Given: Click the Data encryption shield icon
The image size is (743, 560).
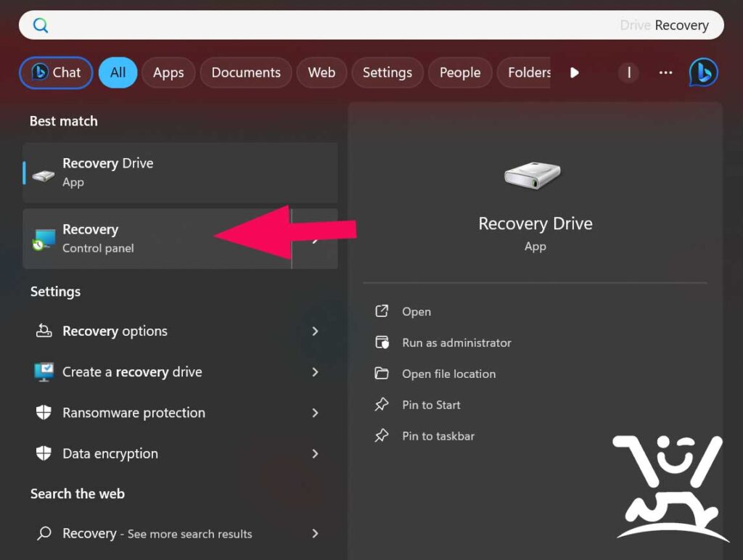Looking at the screenshot, I should [x=44, y=453].
